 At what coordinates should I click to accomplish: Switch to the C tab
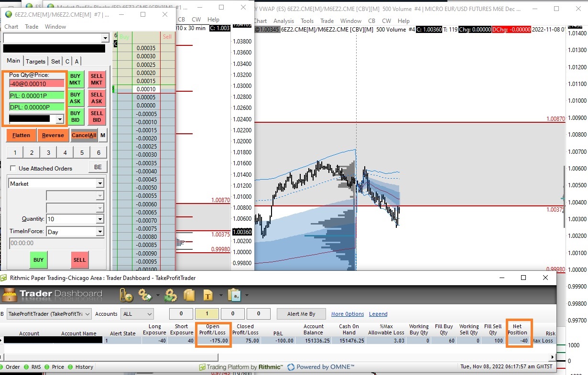point(67,61)
